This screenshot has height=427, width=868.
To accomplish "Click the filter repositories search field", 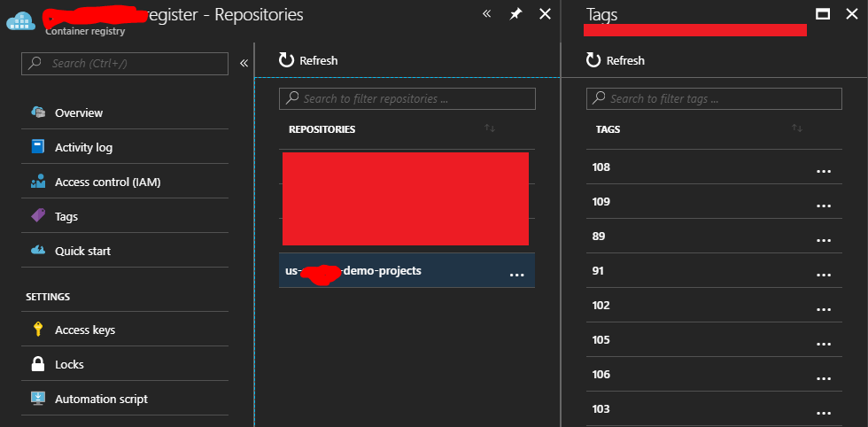I will 407,98.
